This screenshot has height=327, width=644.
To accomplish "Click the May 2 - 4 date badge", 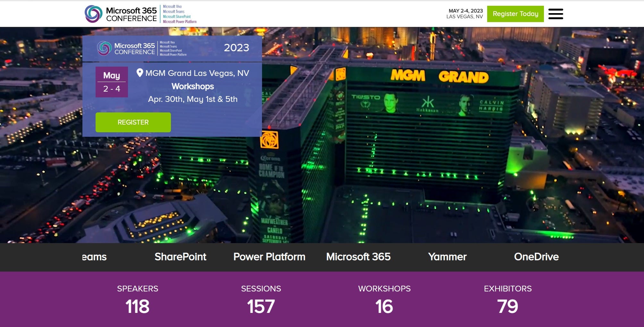I will point(112,82).
